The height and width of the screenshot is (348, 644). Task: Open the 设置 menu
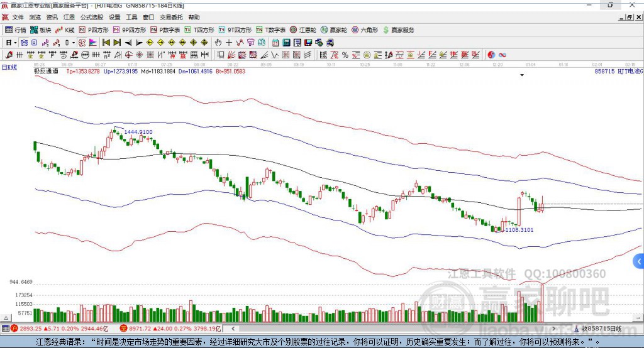[x=114, y=17]
